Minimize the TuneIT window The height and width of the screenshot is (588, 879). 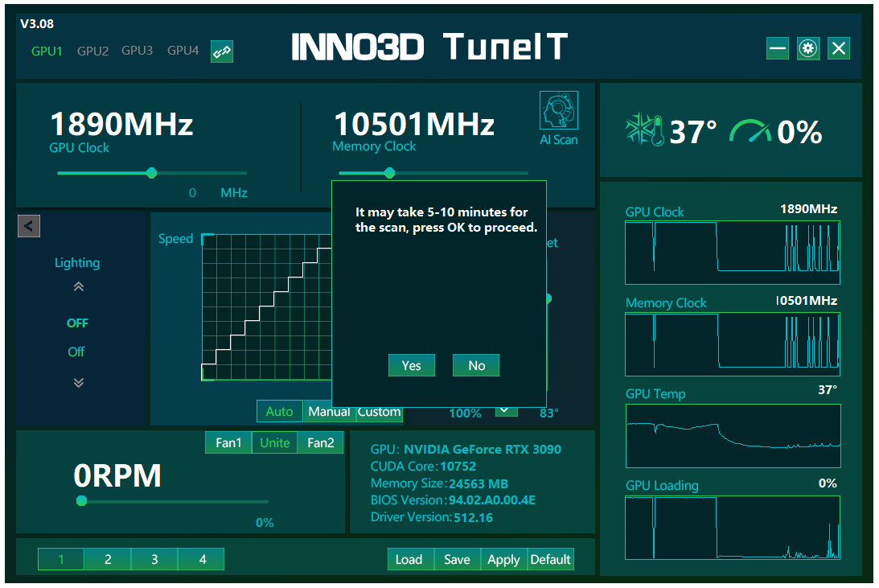pyautogui.click(x=778, y=49)
